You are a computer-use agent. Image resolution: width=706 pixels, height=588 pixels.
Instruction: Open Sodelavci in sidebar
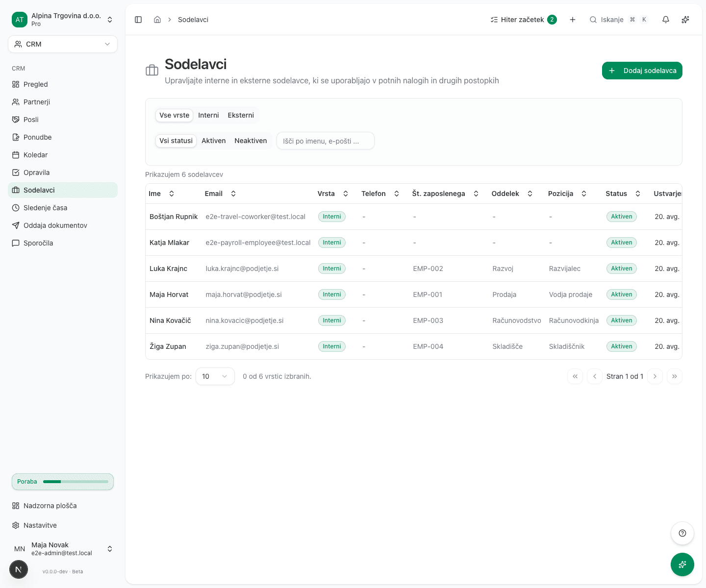63,190
